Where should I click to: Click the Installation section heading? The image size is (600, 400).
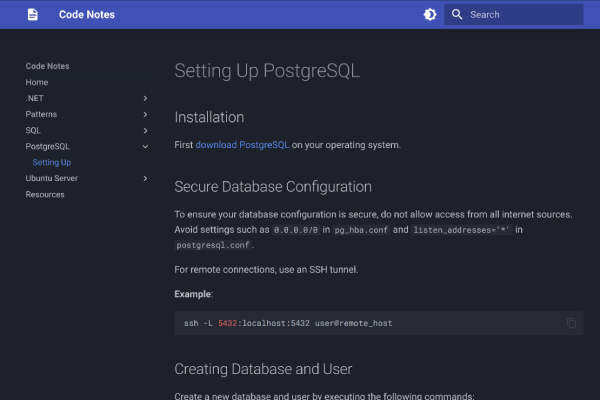tap(209, 117)
